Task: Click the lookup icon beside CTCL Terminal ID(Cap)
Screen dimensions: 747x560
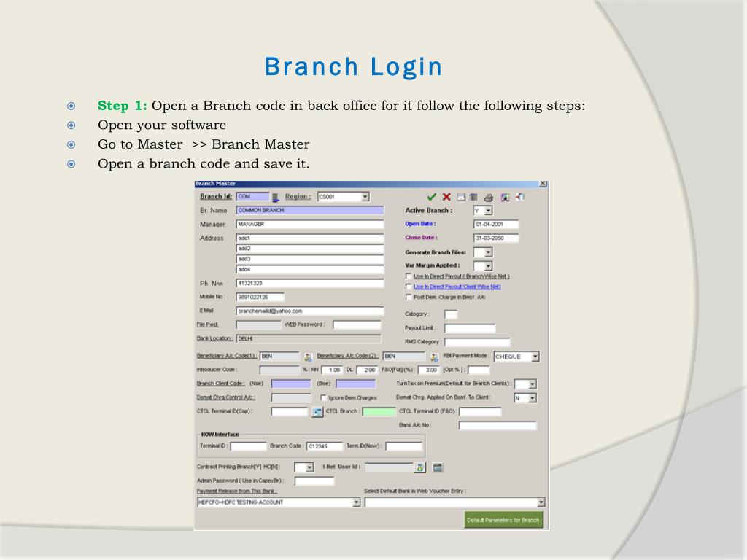Action: pyautogui.click(x=317, y=411)
